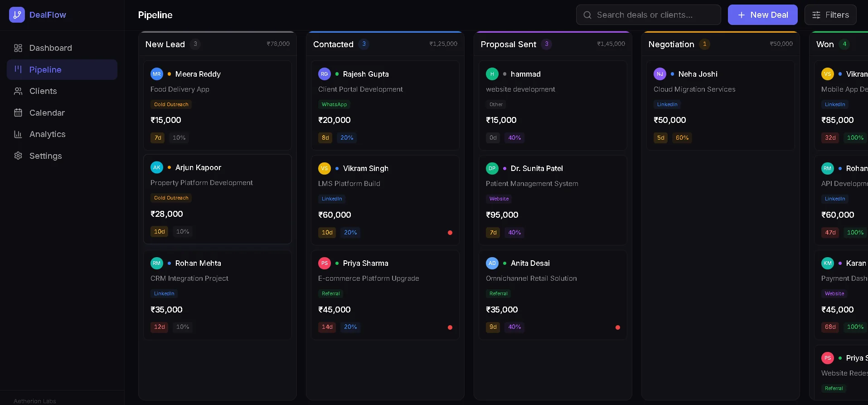Click the WhatsApp tag on Rajesh Gupta
Image resolution: width=868 pixels, height=405 pixels.
tap(334, 104)
